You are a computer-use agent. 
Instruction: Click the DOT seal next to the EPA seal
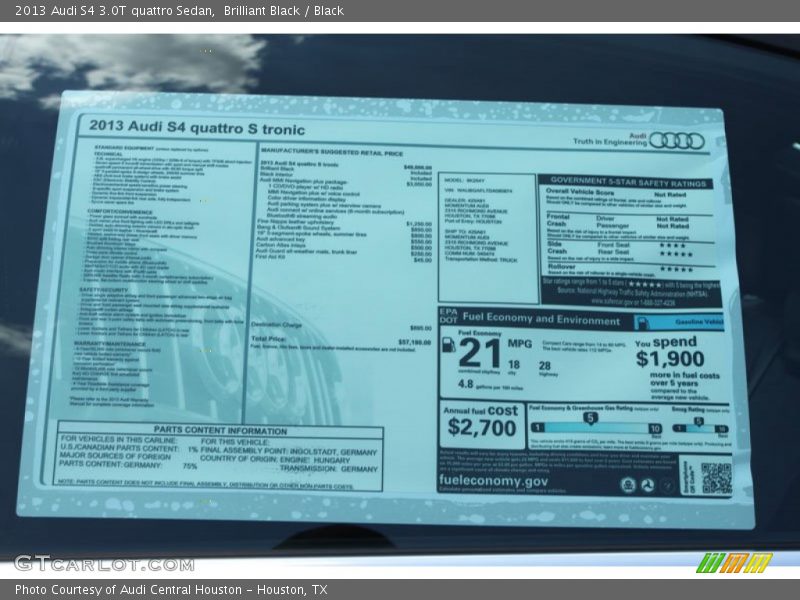coord(647,486)
